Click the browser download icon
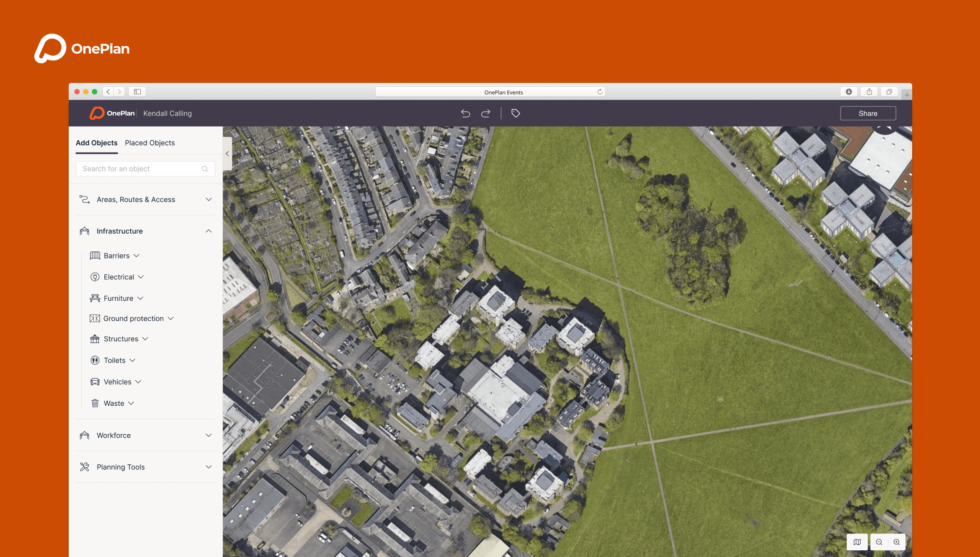The height and width of the screenshot is (557, 980). [849, 92]
